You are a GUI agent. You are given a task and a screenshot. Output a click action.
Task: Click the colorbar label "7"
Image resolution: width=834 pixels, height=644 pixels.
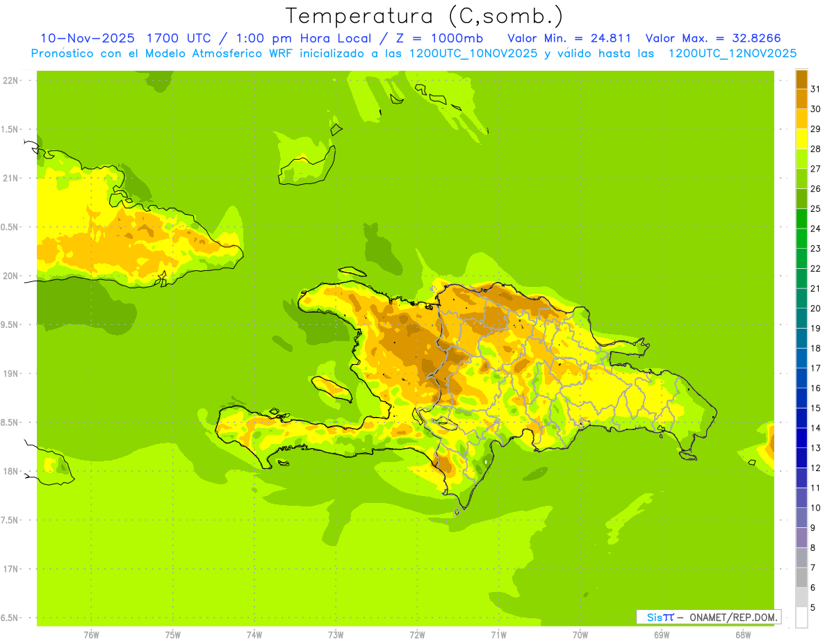[x=812, y=568]
